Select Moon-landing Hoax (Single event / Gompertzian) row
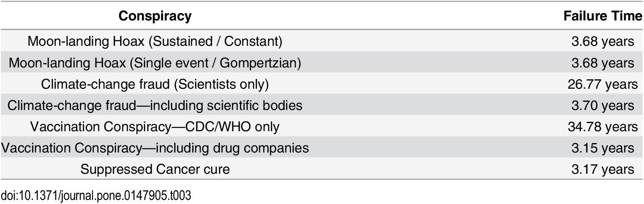644x204 pixels. pyautogui.click(x=322, y=63)
